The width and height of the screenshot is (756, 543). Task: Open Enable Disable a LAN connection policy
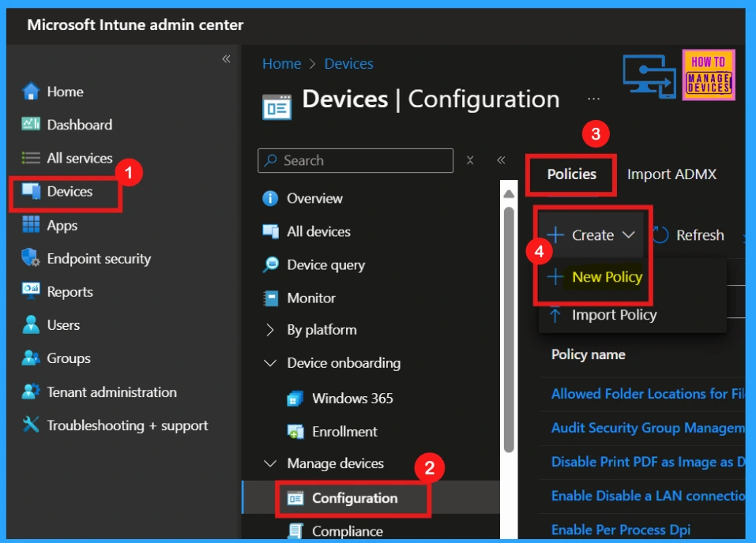click(x=648, y=496)
